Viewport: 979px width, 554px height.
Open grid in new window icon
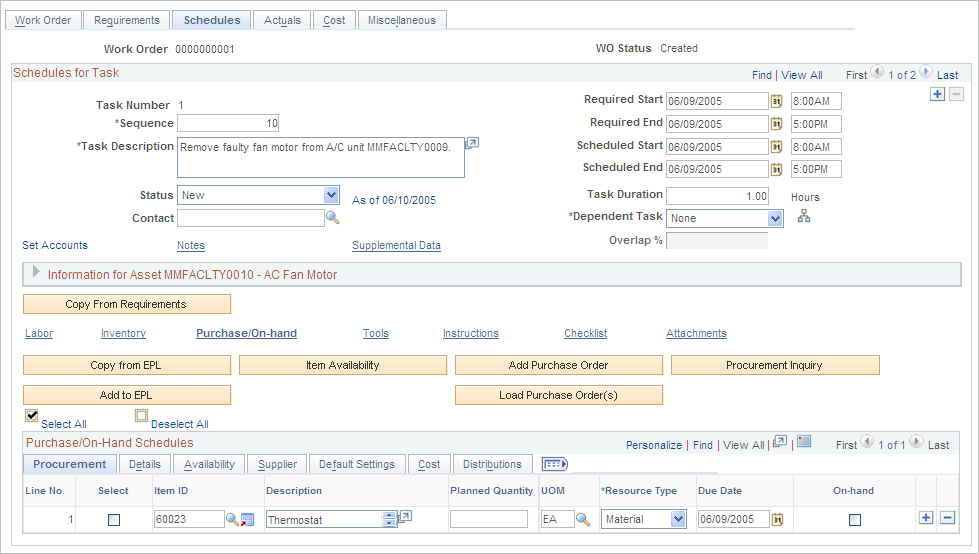click(x=780, y=442)
